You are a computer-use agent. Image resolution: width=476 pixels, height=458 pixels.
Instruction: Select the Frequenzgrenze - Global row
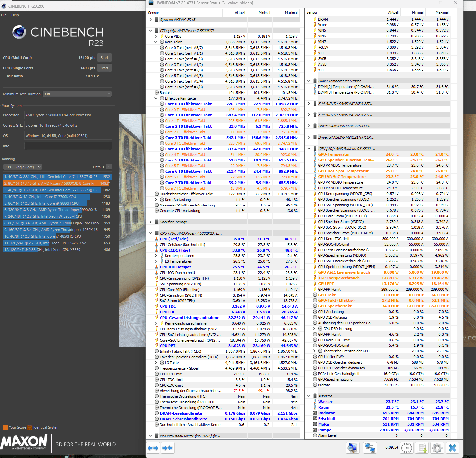click(x=223, y=368)
